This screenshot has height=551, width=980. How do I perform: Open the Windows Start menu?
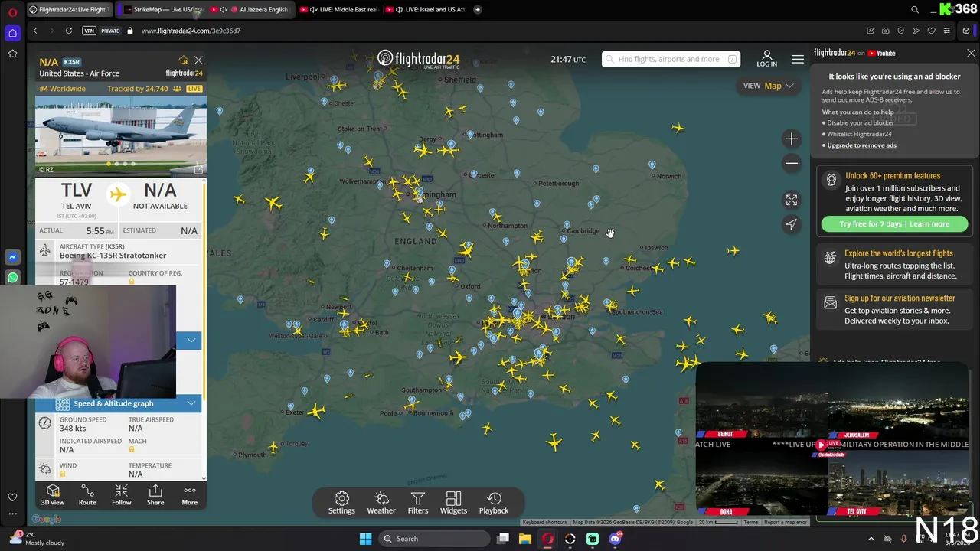pyautogui.click(x=365, y=539)
